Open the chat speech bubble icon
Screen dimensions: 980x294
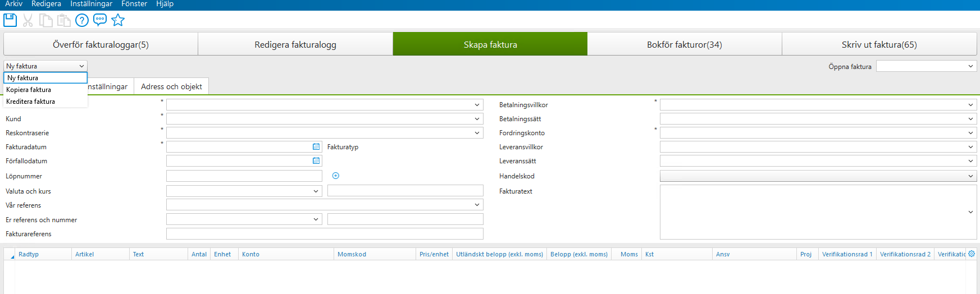(100, 20)
